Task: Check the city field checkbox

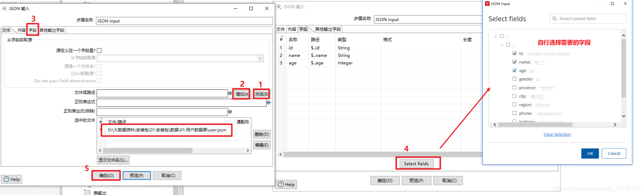Action: pos(514,96)
